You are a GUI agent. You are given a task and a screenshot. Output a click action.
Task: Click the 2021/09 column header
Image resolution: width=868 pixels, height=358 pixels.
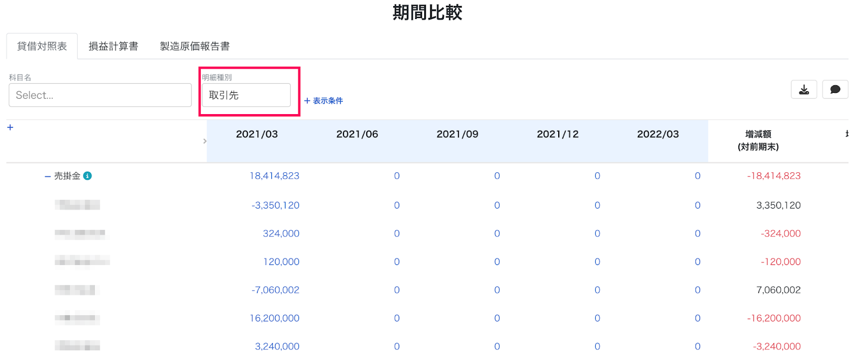point(457,134)
